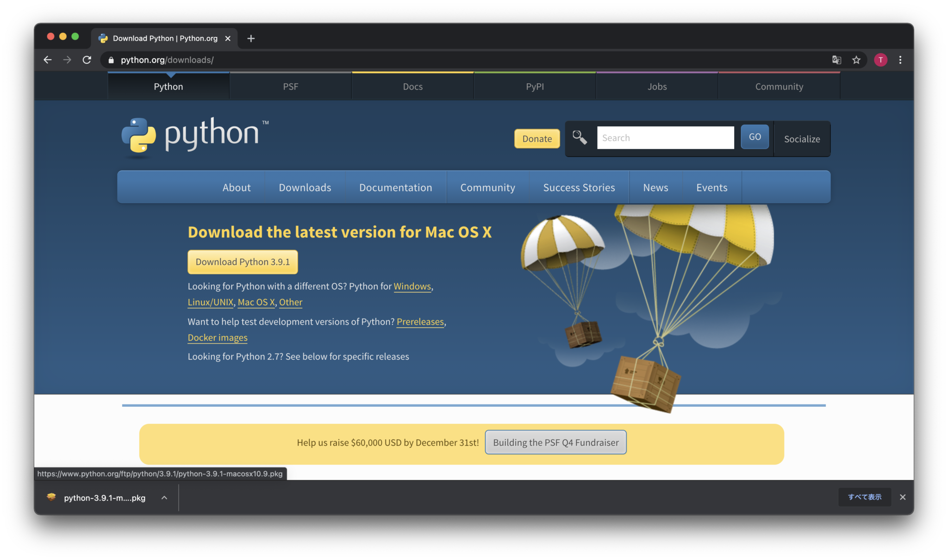Open the Google Translate icon in address bar

tap(836, 60)
